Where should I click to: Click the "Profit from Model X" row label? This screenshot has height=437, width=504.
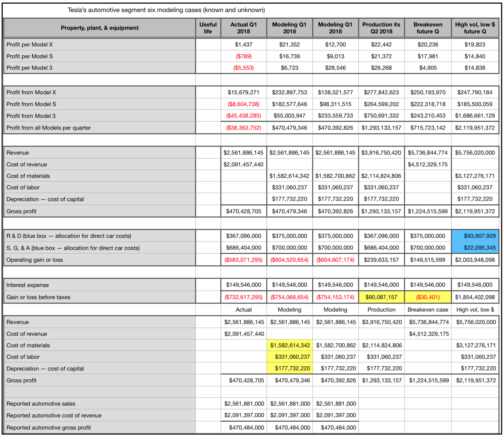click(x=100, y=92)
